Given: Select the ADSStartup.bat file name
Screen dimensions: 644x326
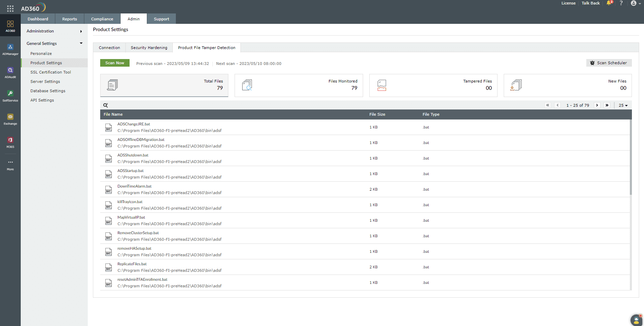Looking at the screenshot, I should click(x=130, y=171).
